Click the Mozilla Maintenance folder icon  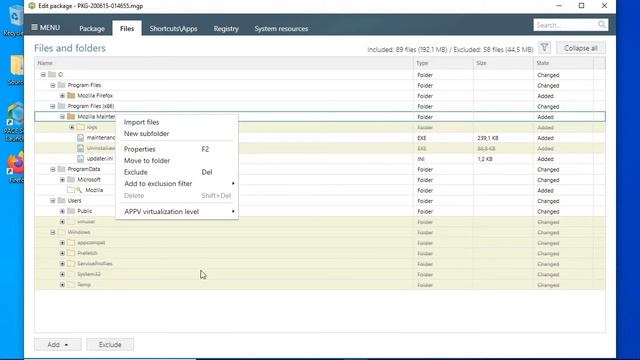pyautogui.click(x=71, y=117)
